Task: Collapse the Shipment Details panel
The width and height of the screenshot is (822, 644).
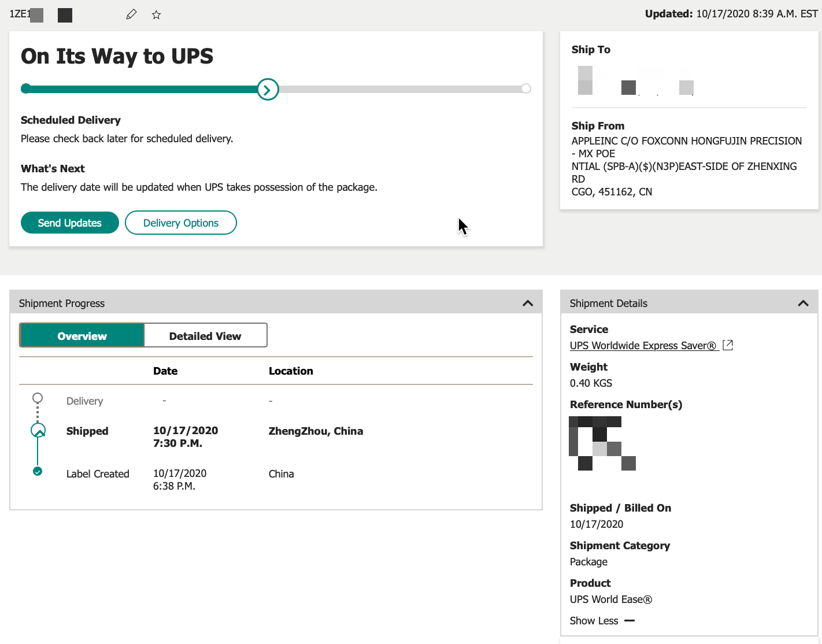Action: coord(803,303)
